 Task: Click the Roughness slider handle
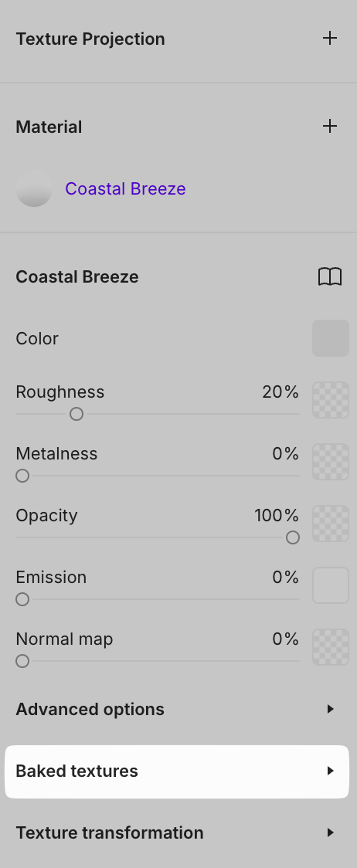pyautogui.click(x=76, y=414)
